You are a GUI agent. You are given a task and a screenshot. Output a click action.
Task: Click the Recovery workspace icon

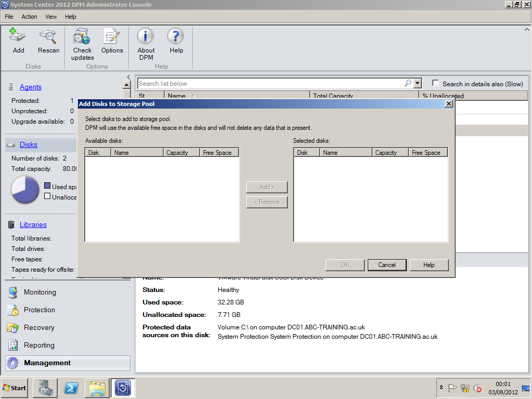coord(13,327)
